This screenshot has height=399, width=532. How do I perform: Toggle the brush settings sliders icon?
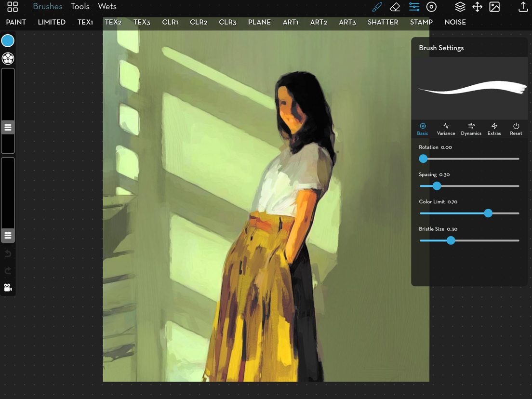(x=414, y=7)
